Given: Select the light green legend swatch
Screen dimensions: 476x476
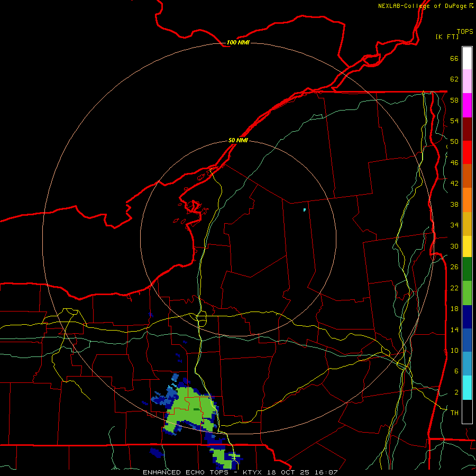Looking at the screenshot, I should tap(467, 293).
